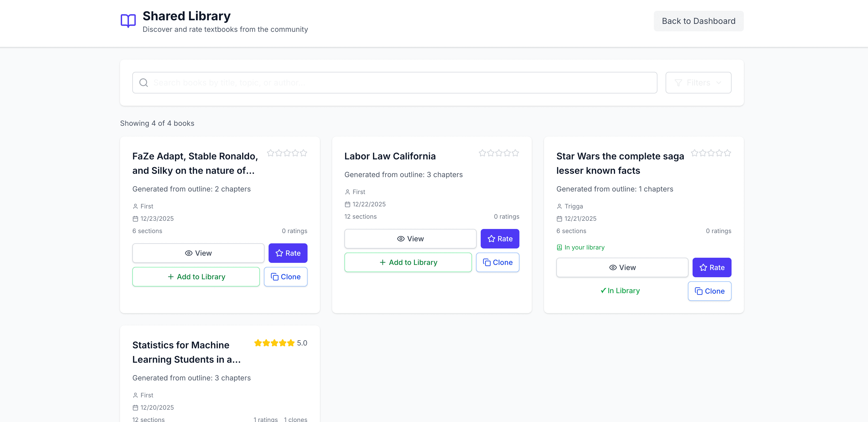The height and width of the screenshot is (422, 868).
Task: Add Labor Law California to library
Action: tap(408, 262)
